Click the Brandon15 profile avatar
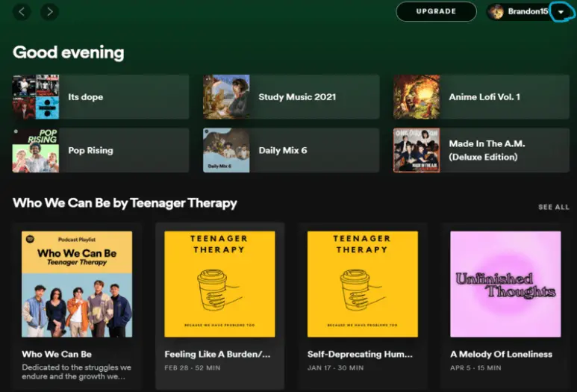Viewport: 577px width, 392px height. pyautogui.click(x=497, y=12)
